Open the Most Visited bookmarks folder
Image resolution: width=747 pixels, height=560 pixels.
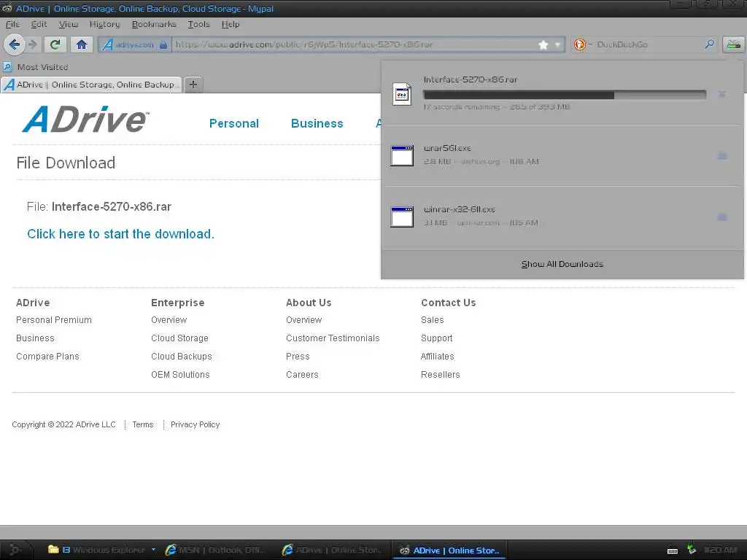36,67
